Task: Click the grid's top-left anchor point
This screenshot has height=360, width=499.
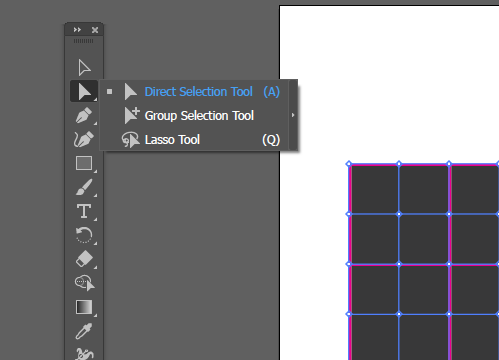Action: click(349, 164)
